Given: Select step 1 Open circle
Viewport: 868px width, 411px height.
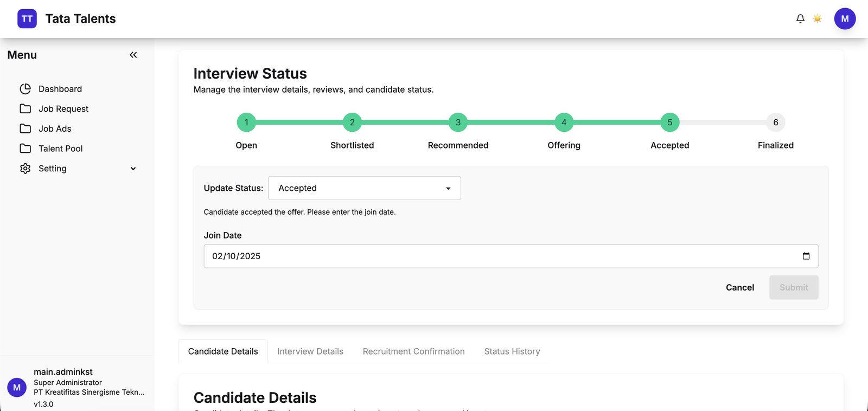Looking at the screenshot, I should [x=246, y=123].
